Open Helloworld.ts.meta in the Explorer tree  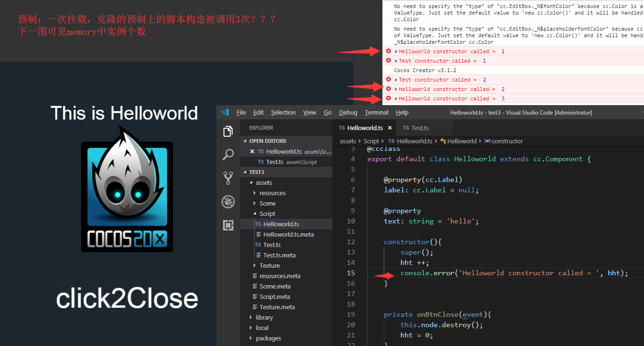pyautogui.click(x=286, y=235)
